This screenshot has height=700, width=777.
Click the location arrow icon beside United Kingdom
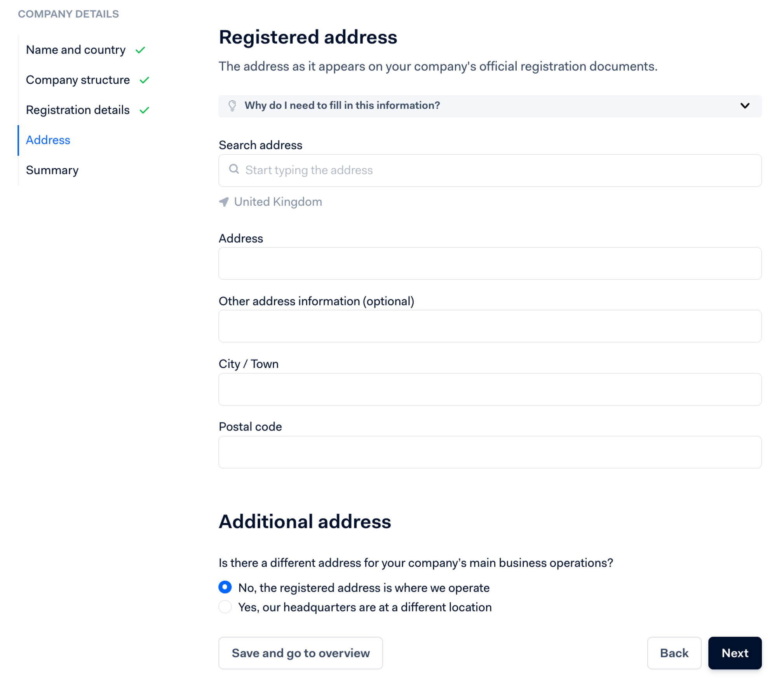pyautogui.click(x=224, y=202)
